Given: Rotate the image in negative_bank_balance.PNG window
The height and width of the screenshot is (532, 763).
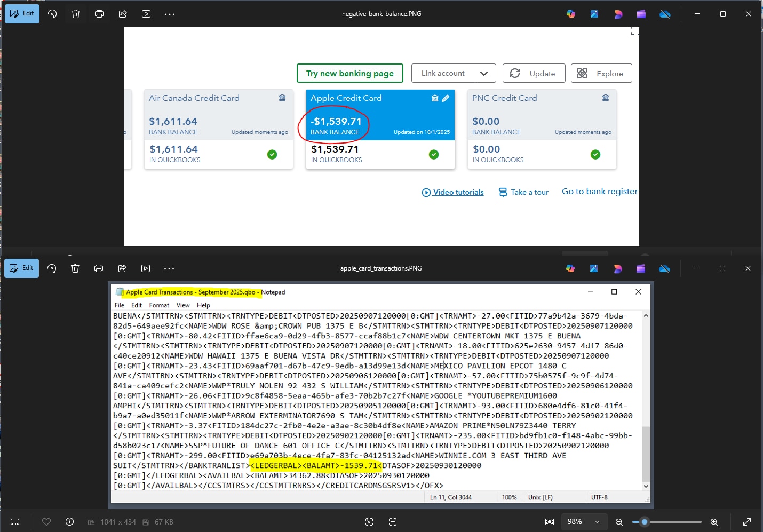Looking at the screenshot, I should [x=52, y=14].
